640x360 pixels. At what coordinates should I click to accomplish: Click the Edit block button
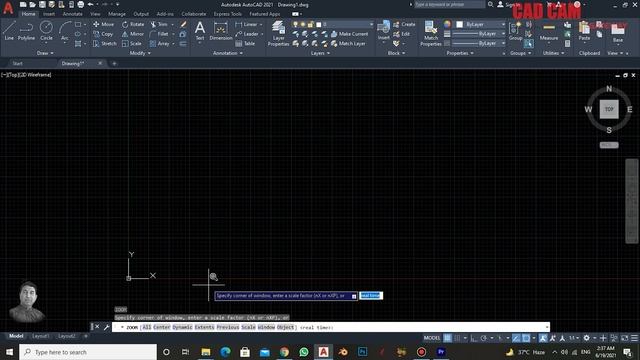pyautogui.click(x=402, y=34)
